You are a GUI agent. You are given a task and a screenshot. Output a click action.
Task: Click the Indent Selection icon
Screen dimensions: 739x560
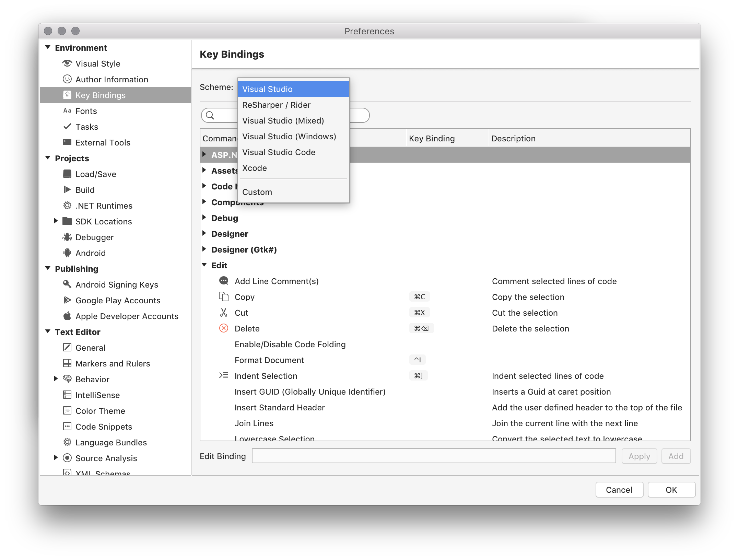click(224, 376)
